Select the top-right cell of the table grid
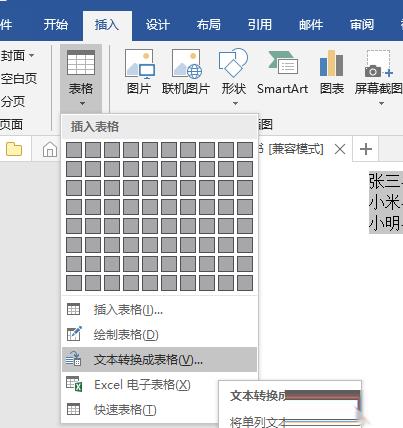 pos(245,150)
